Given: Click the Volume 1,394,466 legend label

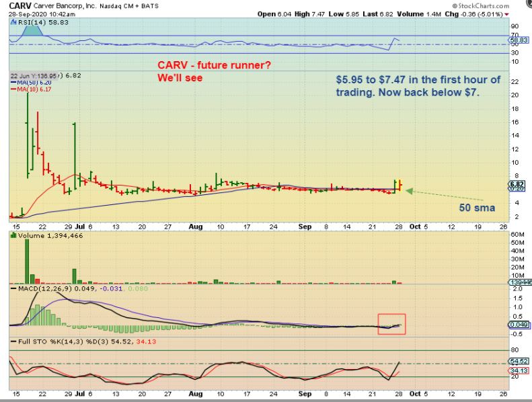Looking at the screenshot, I should [50, 235].
